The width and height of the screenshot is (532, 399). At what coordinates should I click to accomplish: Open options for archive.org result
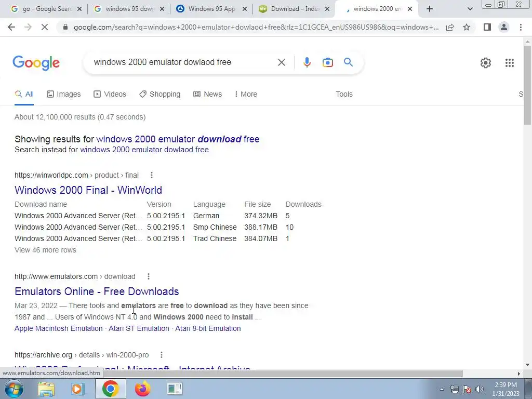[162, 355]
